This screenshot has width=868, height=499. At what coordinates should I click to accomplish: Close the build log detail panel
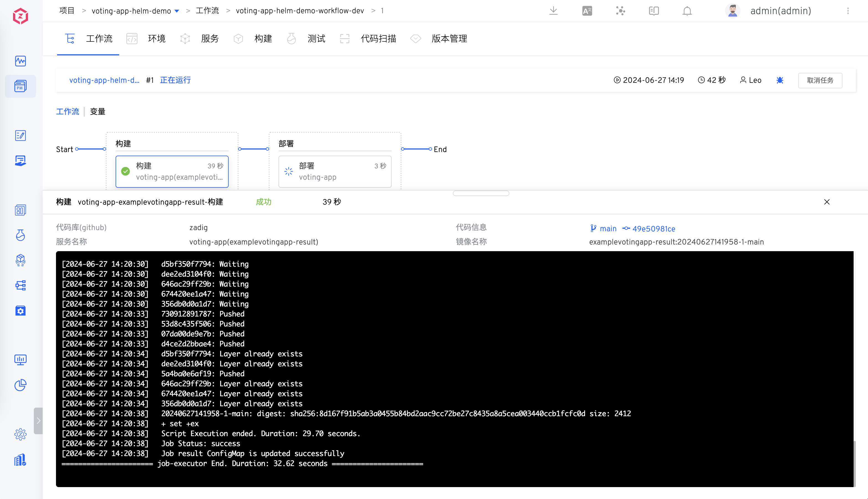[x=826, y=202]
